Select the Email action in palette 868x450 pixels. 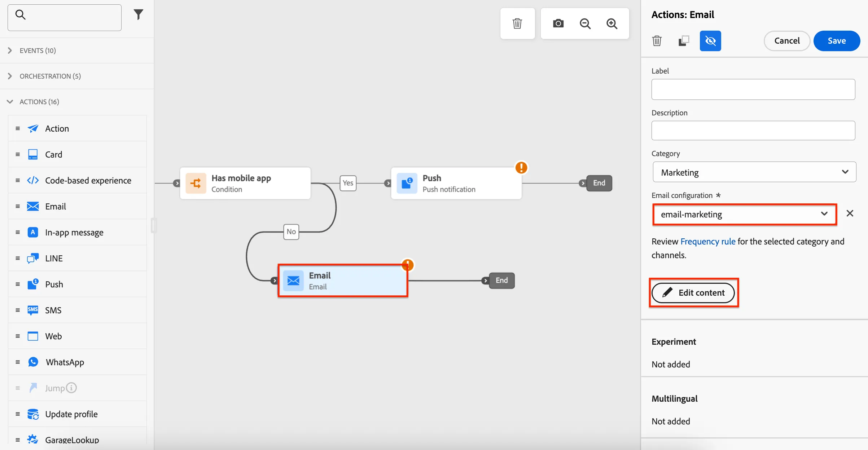click(77, 206)
